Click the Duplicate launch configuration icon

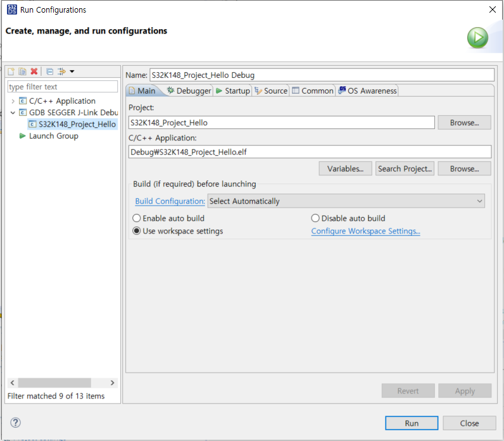[x=22, y=71]
